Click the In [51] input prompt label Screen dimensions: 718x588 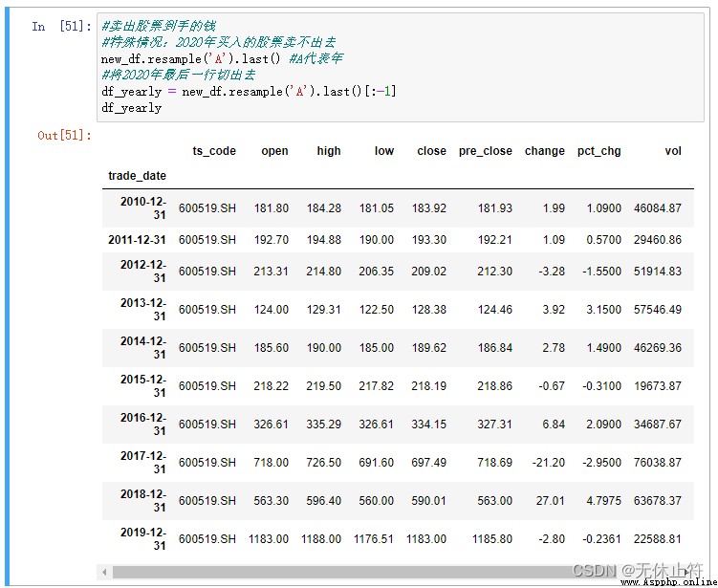pyautogui.click(x=61, y=26)
